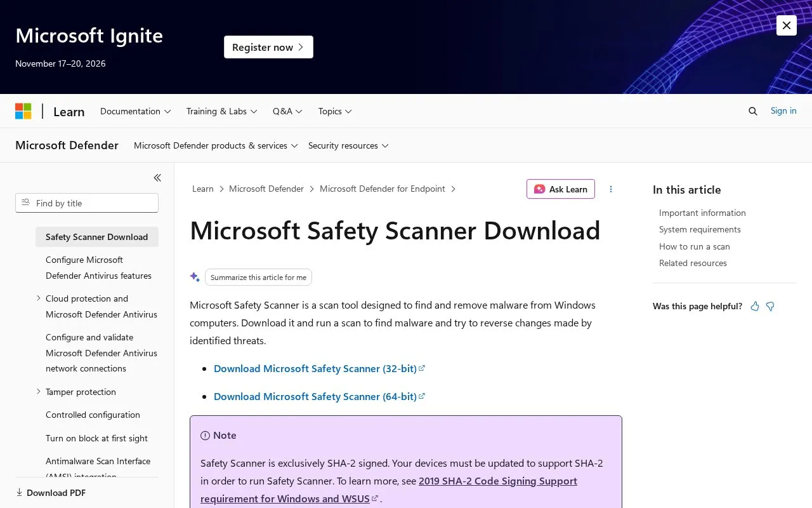Open the search magnifier icon

point(753,111)
